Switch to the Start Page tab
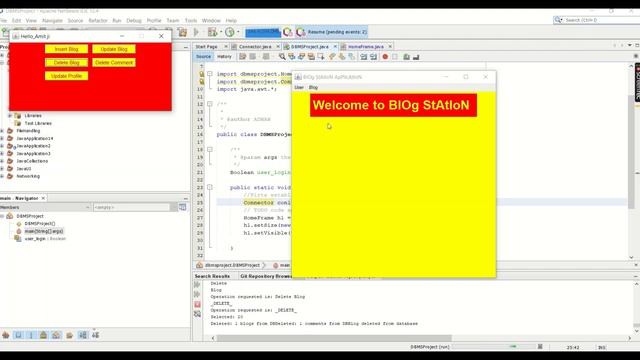Screen dimensions: 640x360 click(207, 47)
